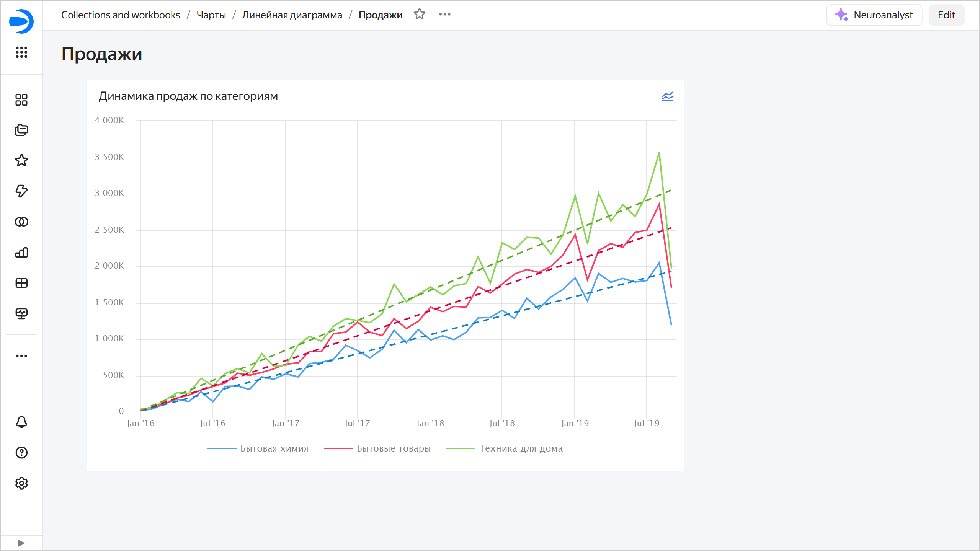The width and height of the screenshot is (980, 551).
Task: Click the Edit button
Action: (x=946, y=15)
